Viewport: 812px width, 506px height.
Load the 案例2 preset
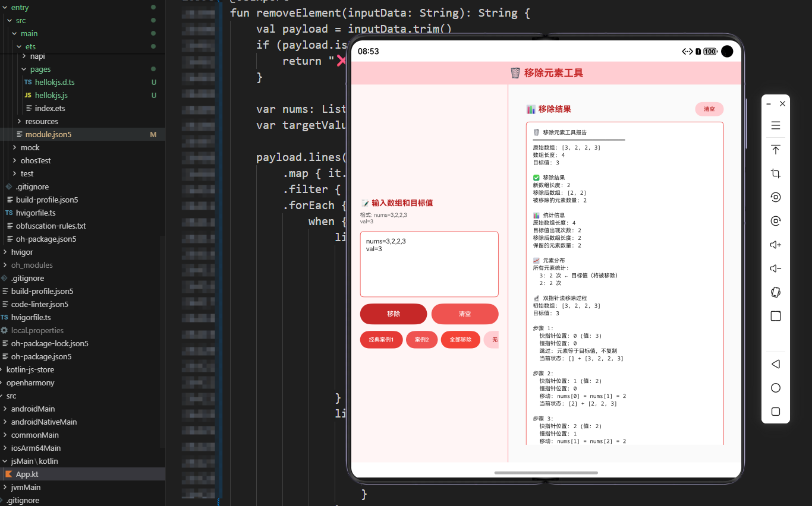(421, 340)
